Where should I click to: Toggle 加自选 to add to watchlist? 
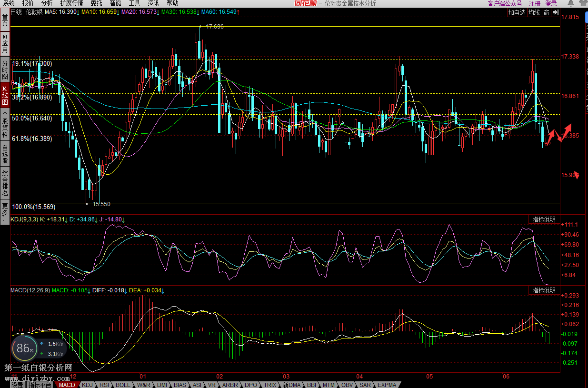coord(517,12)
